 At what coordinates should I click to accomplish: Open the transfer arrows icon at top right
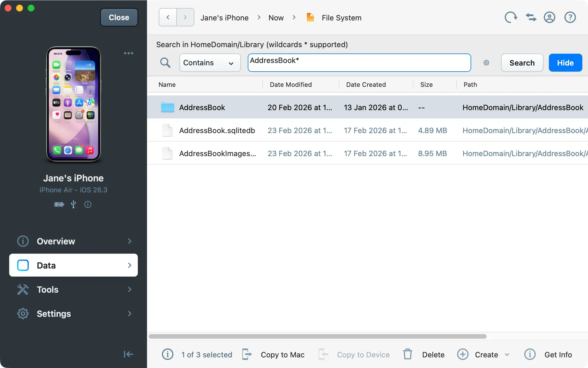coord(530,17)
